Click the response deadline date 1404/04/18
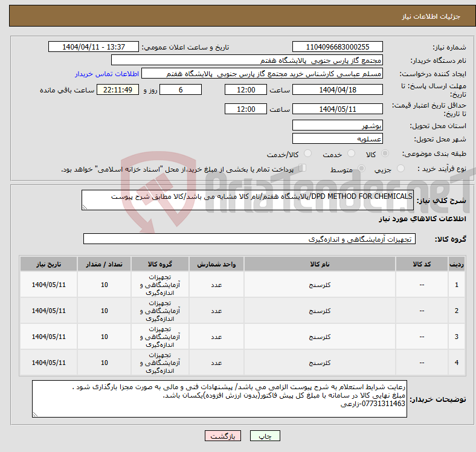476x452 pixels. tap(337, 89)
